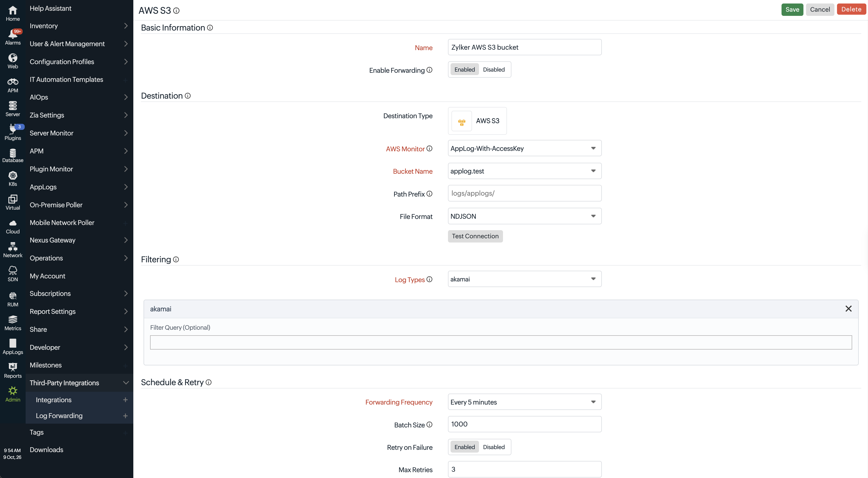Click info icon beside Batch Size
Image resolution: width=868 pixels, height=478 pixels.
[429, 424]
